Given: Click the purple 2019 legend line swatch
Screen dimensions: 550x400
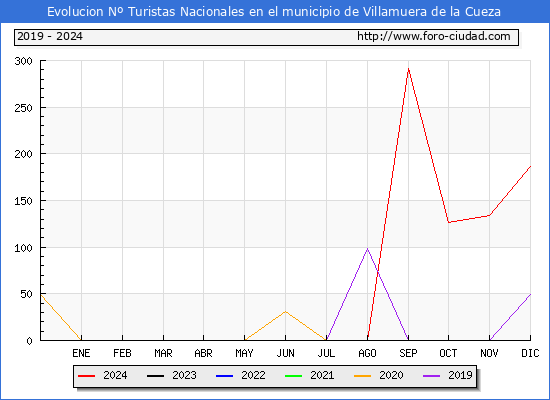Looking at the screenshot, I should click(431, 376).
